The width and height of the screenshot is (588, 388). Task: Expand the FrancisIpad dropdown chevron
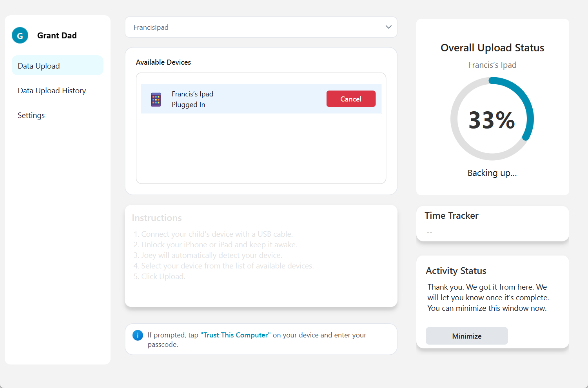pos(388,27)
